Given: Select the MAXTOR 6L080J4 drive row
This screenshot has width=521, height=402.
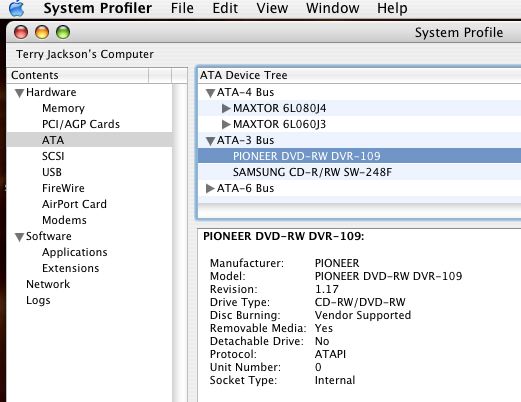Looking at the screenshot, I should 359,108.
